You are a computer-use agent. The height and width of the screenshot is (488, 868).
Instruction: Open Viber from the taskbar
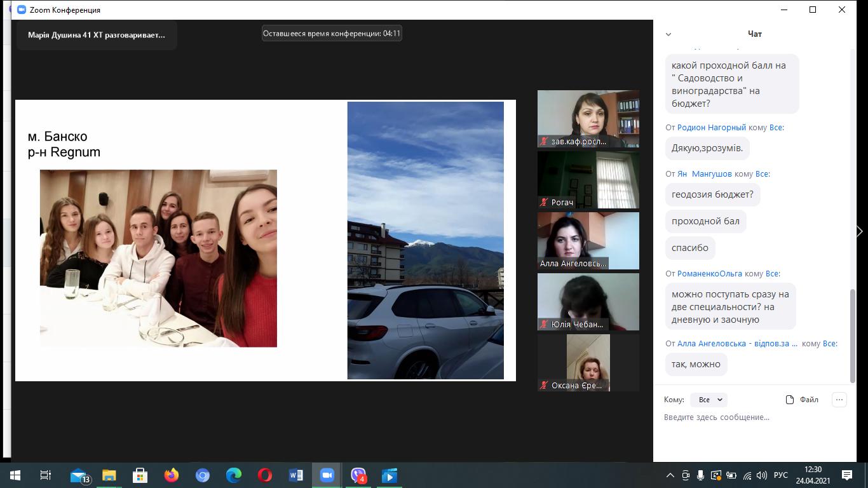coord(358,475)
